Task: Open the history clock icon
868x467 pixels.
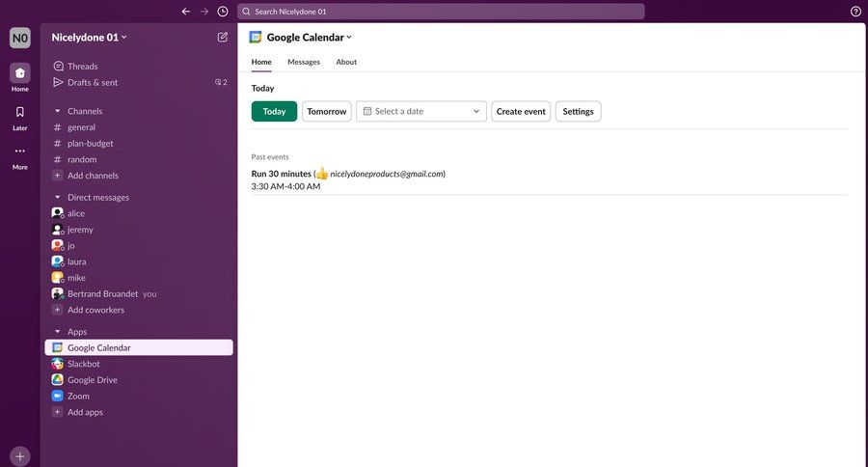Action: [223, 12]
